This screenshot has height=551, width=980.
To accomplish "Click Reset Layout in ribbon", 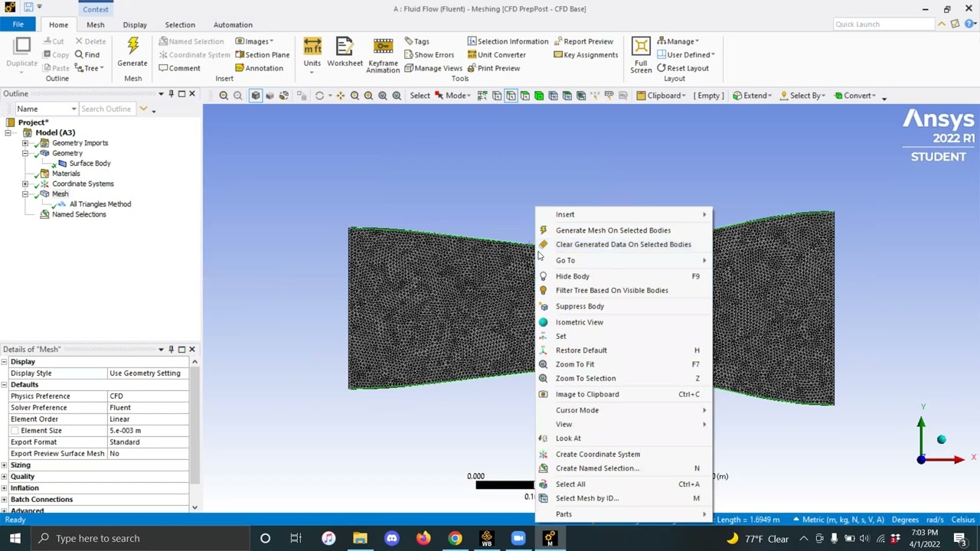I will pyautogui.click(x=682, y=68).
